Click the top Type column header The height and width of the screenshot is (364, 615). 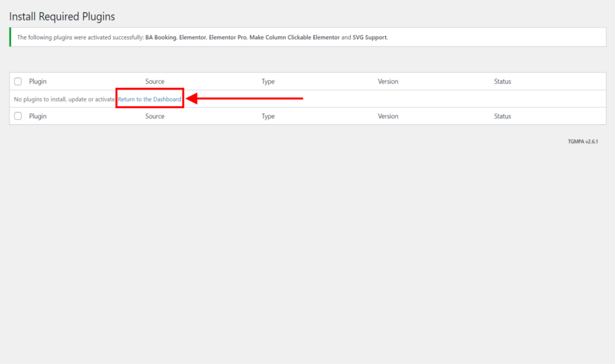coord(269,82)
